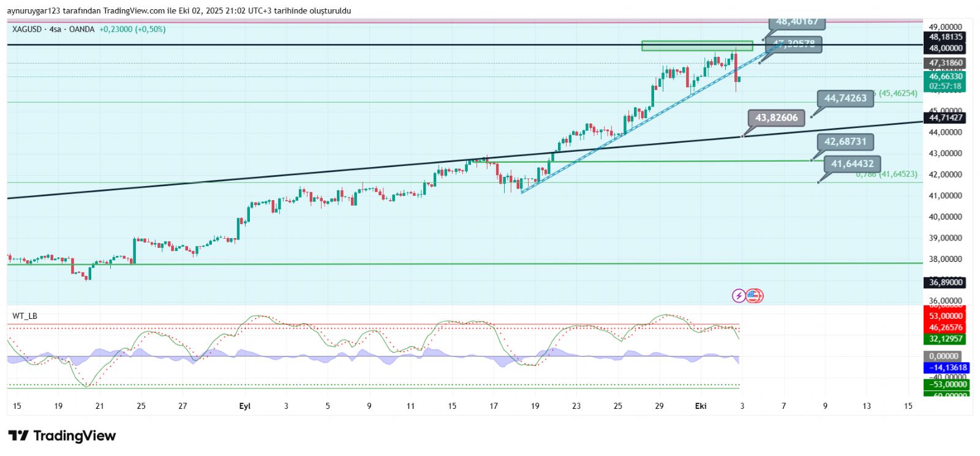Select the 42,68731 price callout

(845, 141)
